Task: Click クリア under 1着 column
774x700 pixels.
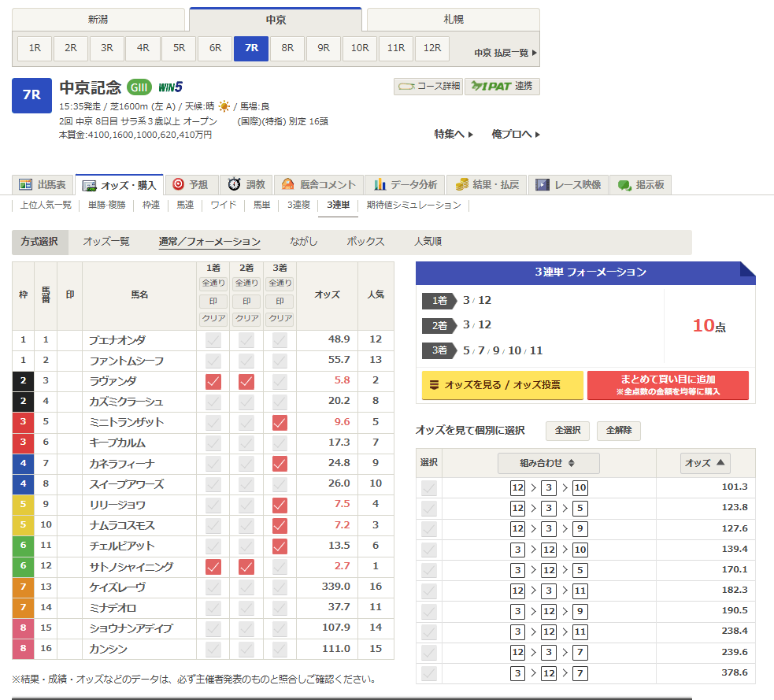Action: pyautogui.click(x=213, y=318)
